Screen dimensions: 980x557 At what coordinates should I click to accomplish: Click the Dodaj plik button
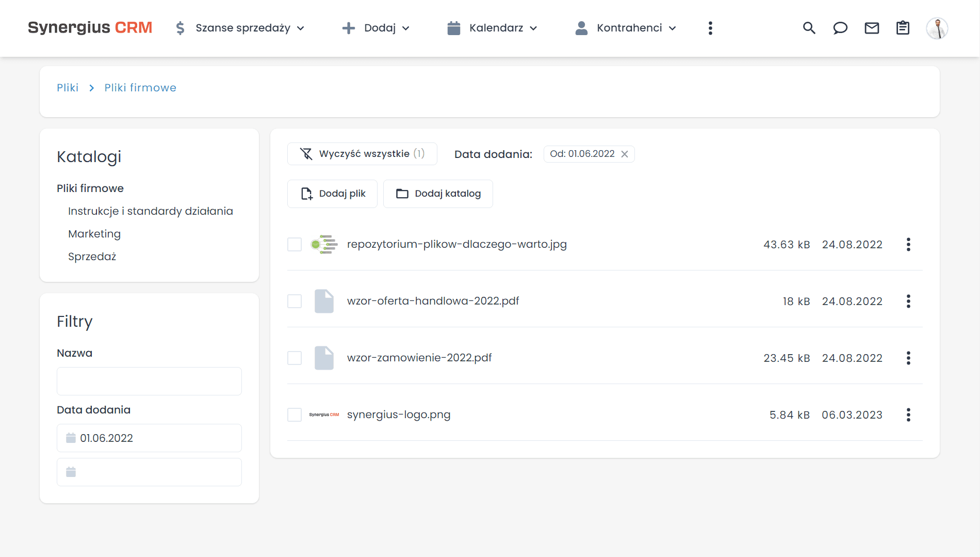tap(332, 194)
